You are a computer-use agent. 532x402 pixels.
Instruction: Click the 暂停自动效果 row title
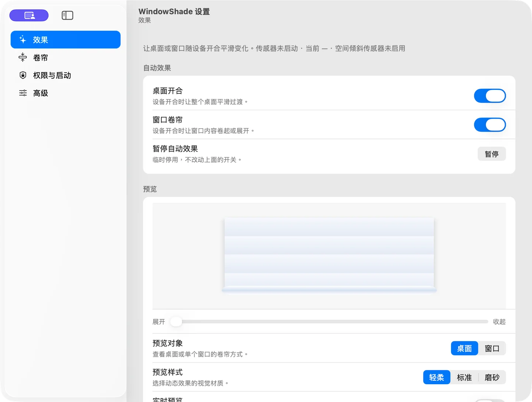(x=175, y=149)
